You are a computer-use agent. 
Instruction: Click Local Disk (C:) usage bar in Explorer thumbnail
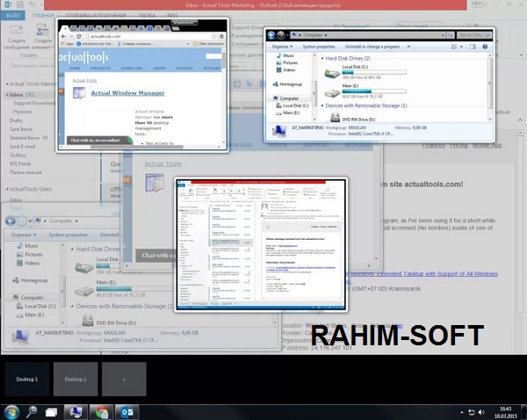point(374,72)
